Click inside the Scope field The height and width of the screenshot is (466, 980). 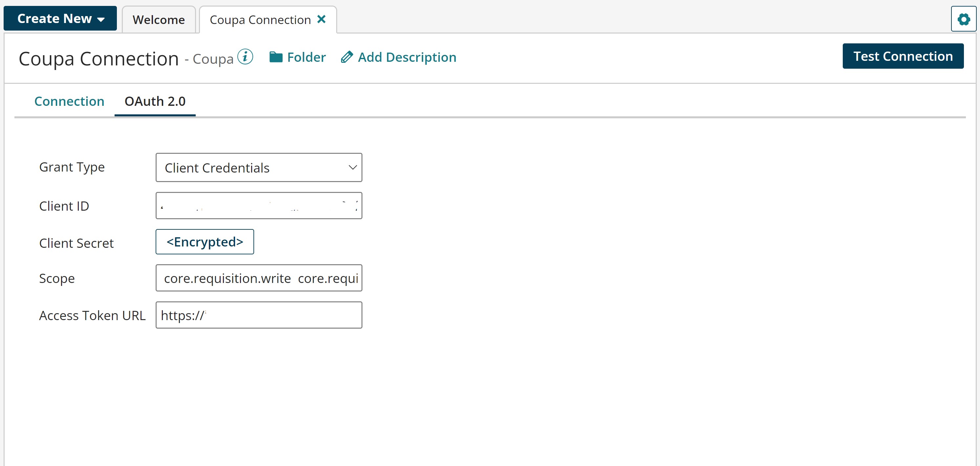259,278
